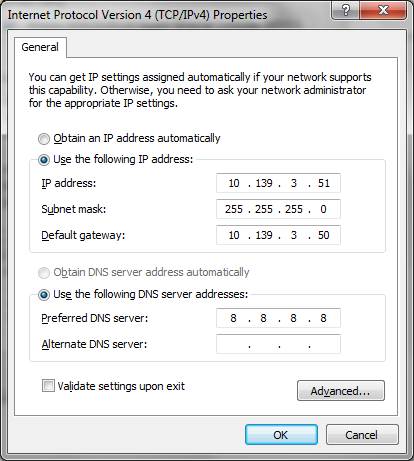This screenshot has height=461, width=414.
Task: Click the empty Alternate DNS server field
Action: pyautogui.click(x=278, y=344)
